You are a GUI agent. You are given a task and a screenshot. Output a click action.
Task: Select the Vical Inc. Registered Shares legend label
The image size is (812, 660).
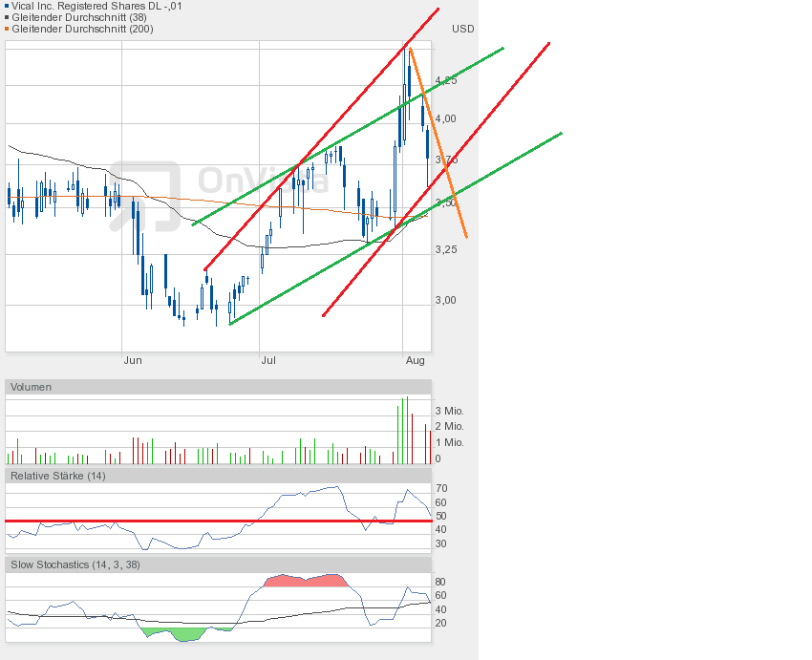click(97, 6)
